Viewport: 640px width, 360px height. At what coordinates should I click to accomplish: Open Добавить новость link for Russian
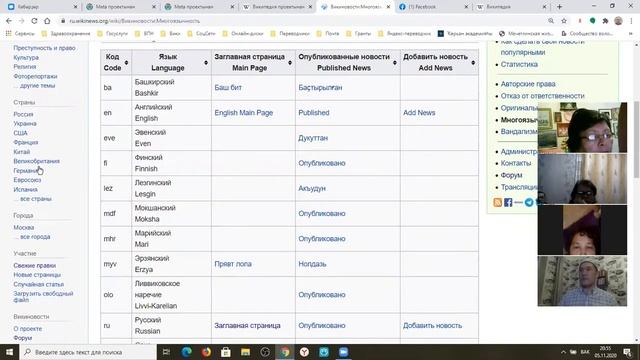(433, 325)
